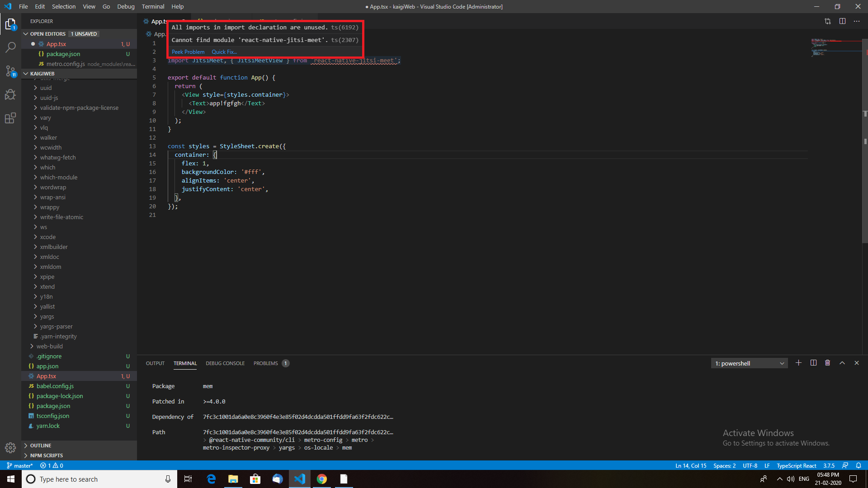Open the Source Control view
Viewport: 868px width, 488px height.
[10, 71]
